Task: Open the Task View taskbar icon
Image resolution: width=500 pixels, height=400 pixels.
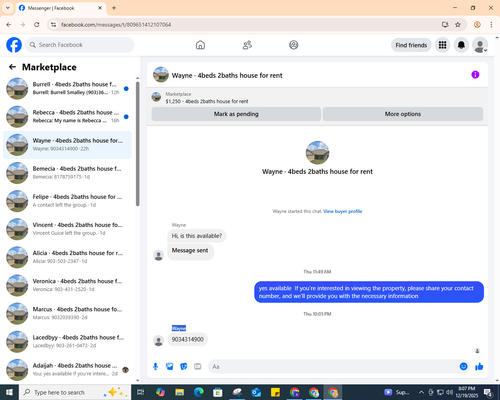Action: (141, 392)
